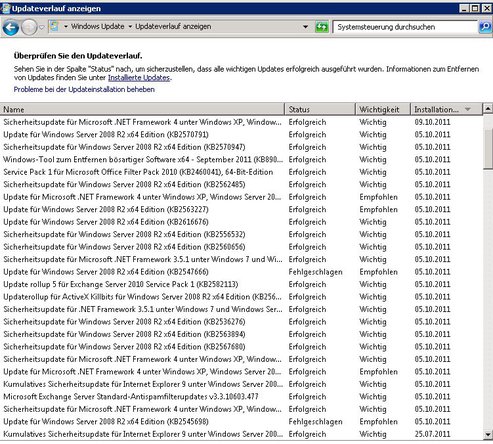Select Update KB2563227 row
The height and width of the screenshot is (444, 493).
[x=241, y=210]
